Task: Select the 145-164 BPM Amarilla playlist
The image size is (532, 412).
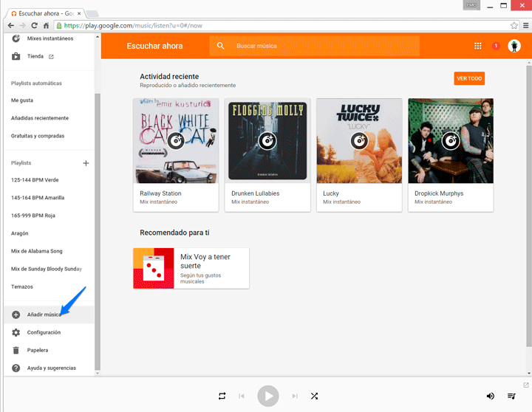Action: click(x=38, y=198)
